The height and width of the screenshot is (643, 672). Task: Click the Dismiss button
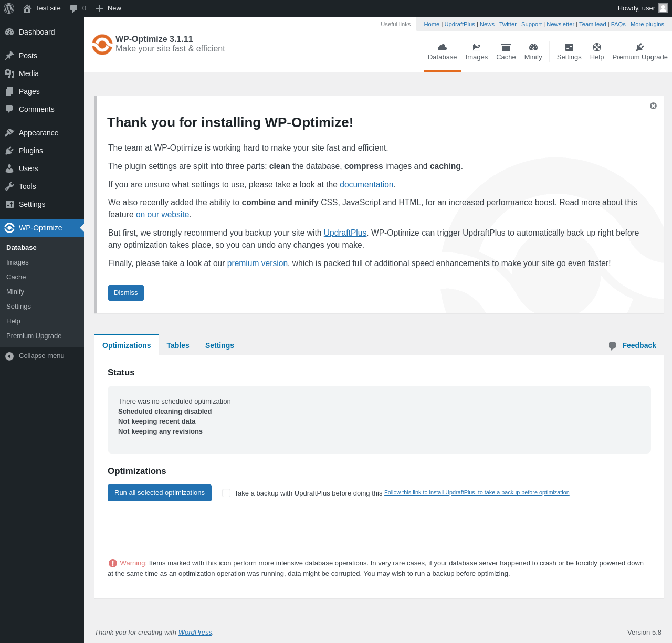pos(126,293)
